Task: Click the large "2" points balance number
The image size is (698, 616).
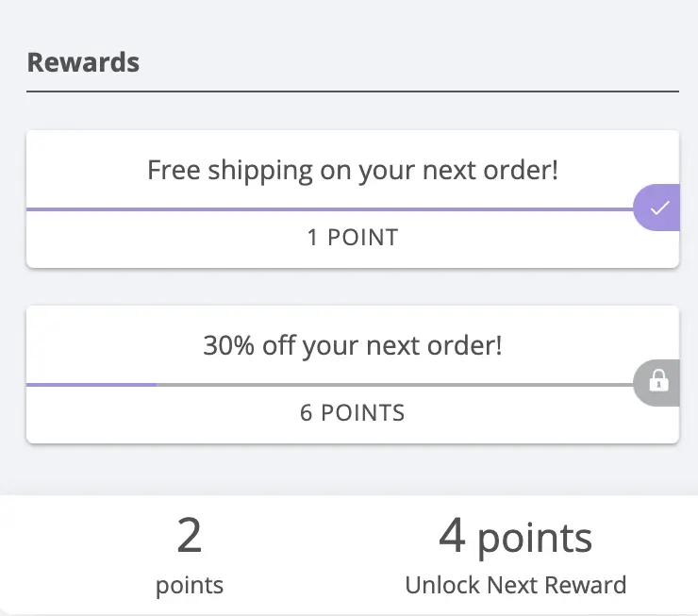Action: tap(190, 537)
